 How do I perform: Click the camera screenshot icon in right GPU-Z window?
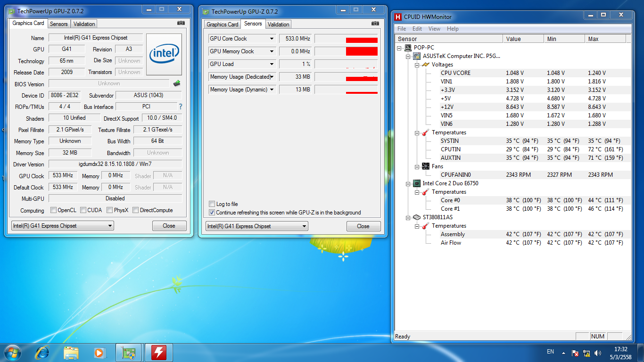(375, 24)
